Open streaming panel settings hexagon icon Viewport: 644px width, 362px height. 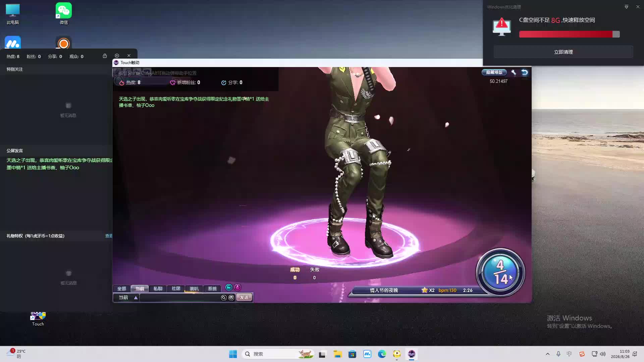[117, 56]
